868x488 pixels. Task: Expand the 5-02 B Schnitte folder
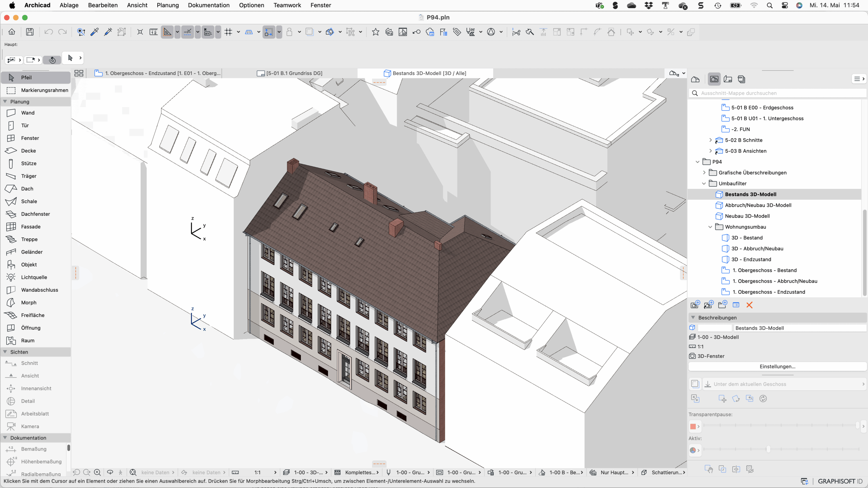(x=711, y=140)
